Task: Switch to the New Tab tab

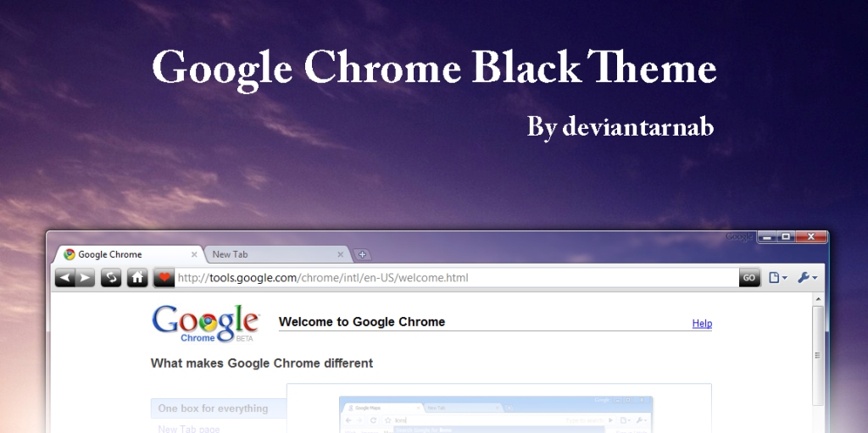Action: pos(277,255)
